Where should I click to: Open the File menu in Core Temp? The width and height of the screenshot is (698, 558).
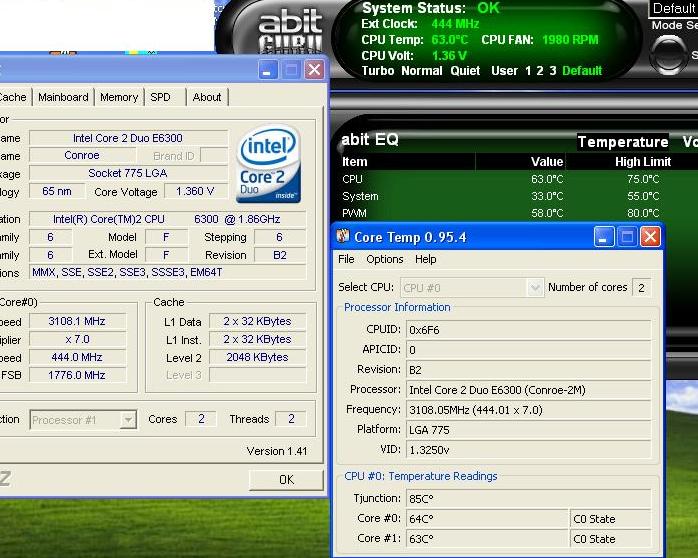click(346, 259)
